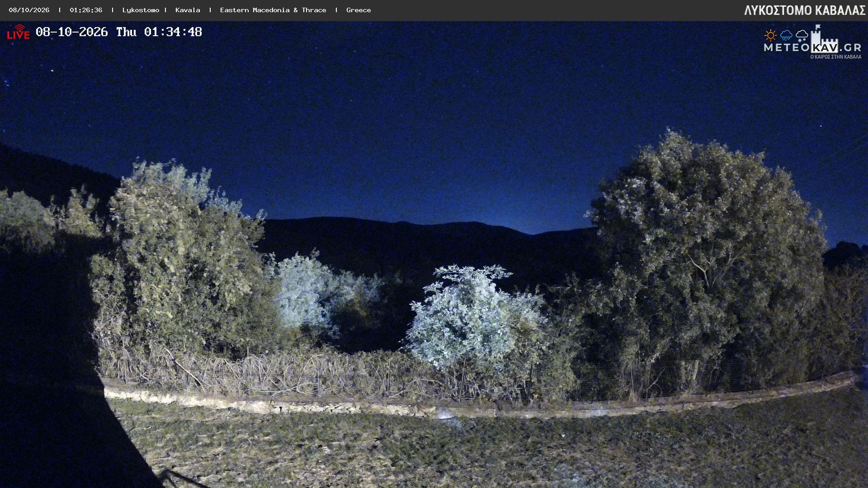Click the camera timestamp 08-10-2026 Thu 01:34:48
Viewport: 868px width, 488px height.
point(118,32)
